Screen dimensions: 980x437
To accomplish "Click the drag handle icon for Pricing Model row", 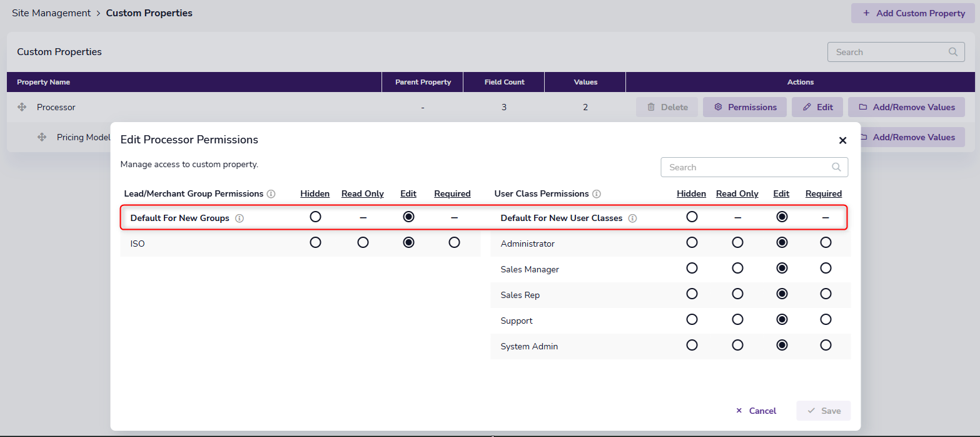I will 42,137.
